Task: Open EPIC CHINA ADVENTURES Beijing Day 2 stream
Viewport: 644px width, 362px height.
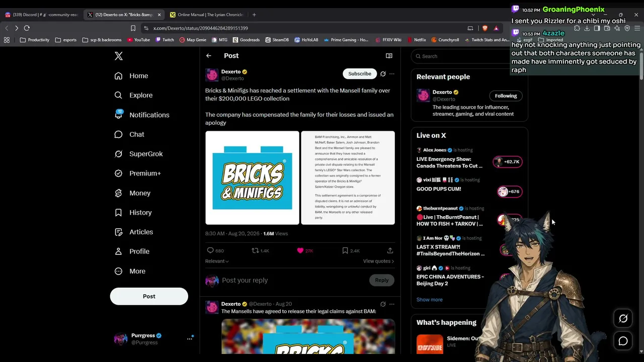Action: [450, 277]
